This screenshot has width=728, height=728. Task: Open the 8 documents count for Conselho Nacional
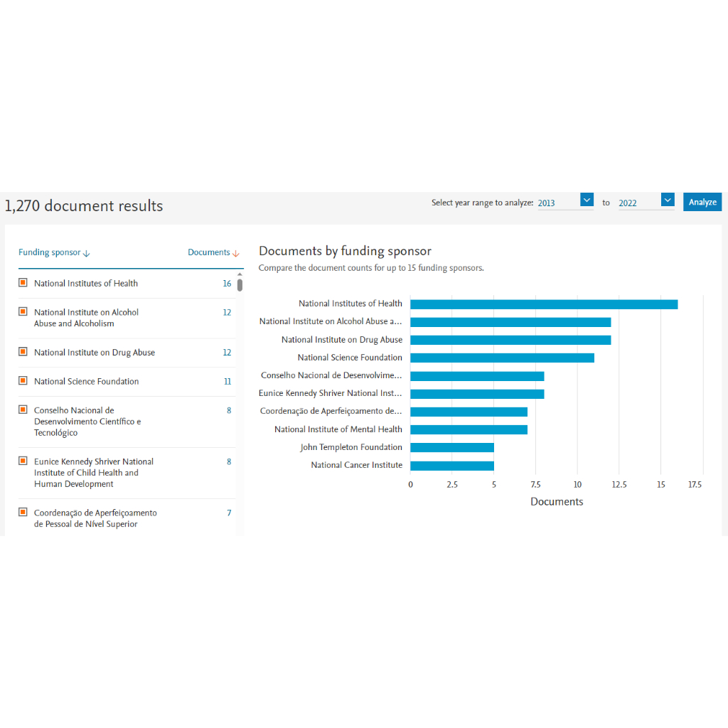pos(229,410)
